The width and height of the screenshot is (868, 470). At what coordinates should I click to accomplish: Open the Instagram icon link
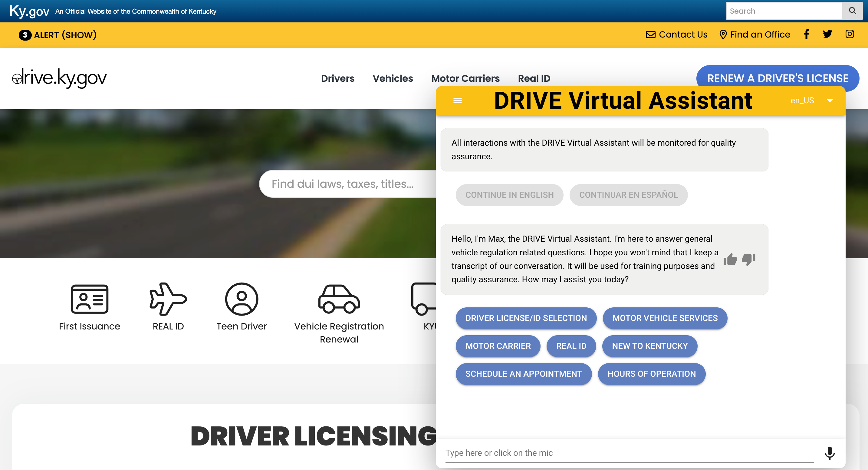tap(850, 34)
